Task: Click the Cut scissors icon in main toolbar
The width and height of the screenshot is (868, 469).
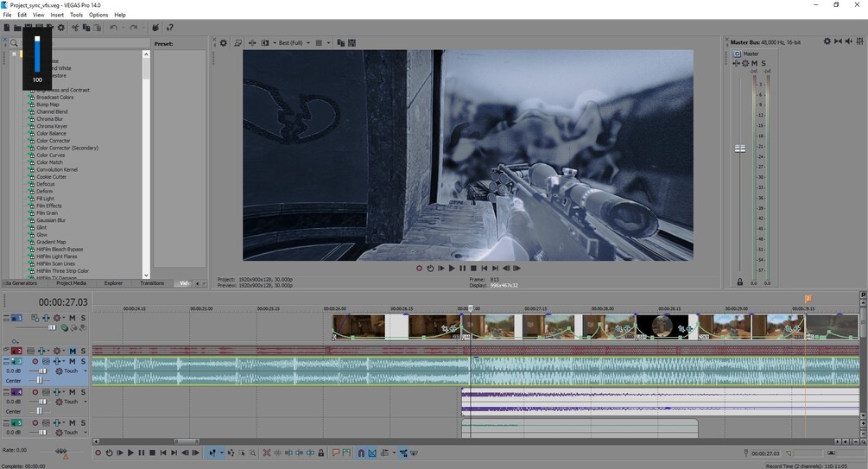Action: point(75,27)
